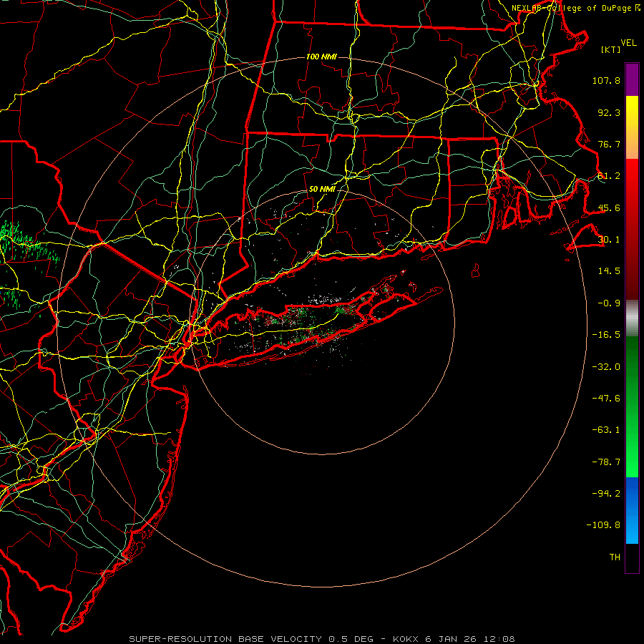Click the VEL legend title
Viewport: 644px width, 644px height.
(629, 43)
